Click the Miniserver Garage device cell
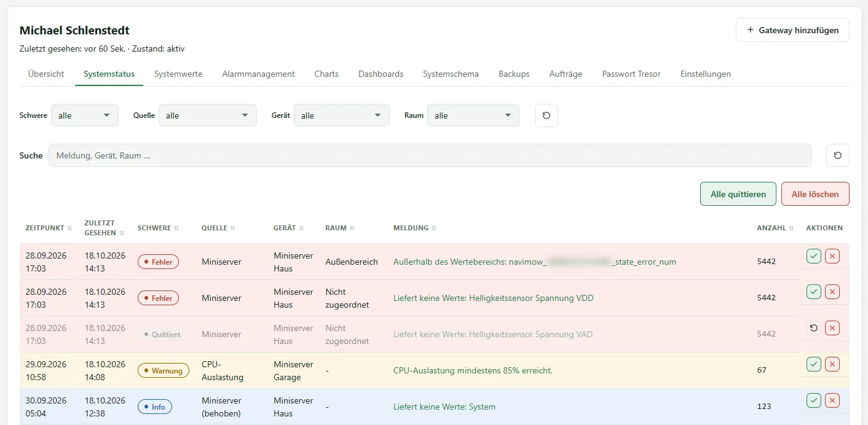The height and width of the screenshot is (425, 868). tap(293, 370)
